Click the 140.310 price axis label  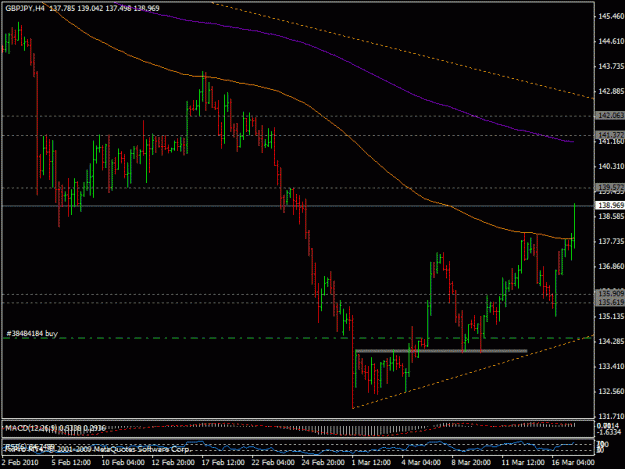[x=611, y=166]
